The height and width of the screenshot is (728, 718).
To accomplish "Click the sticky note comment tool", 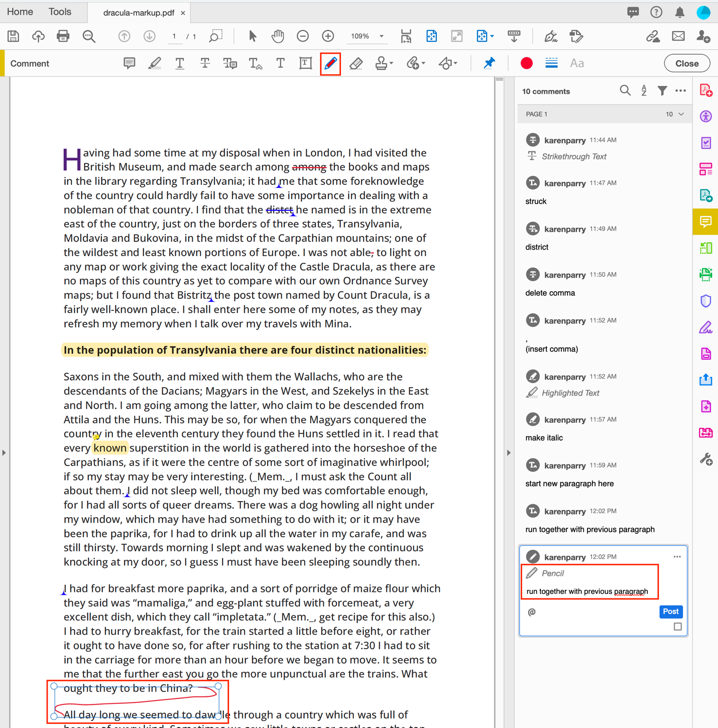I will [x=129, y=63].
